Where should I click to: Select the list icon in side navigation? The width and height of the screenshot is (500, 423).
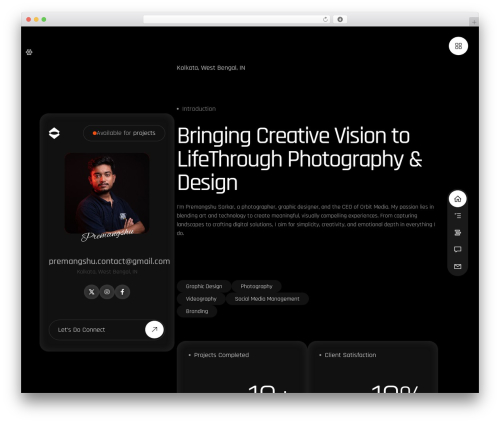[457, 216]
